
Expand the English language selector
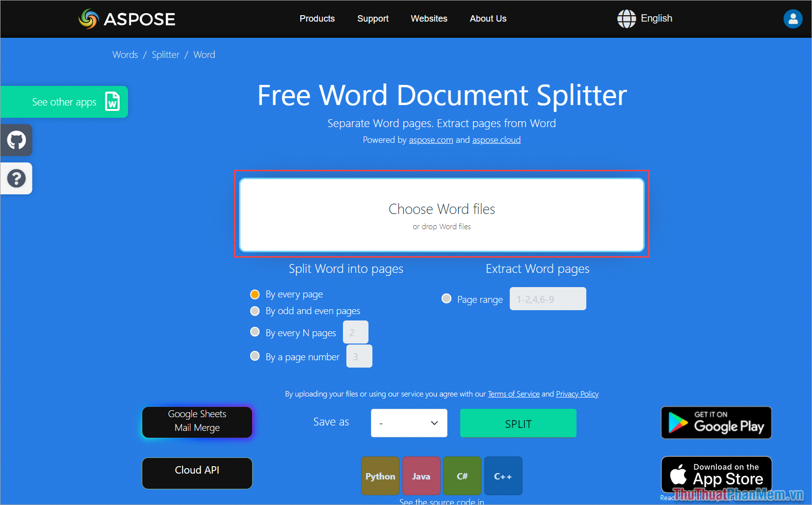(656, 19)
